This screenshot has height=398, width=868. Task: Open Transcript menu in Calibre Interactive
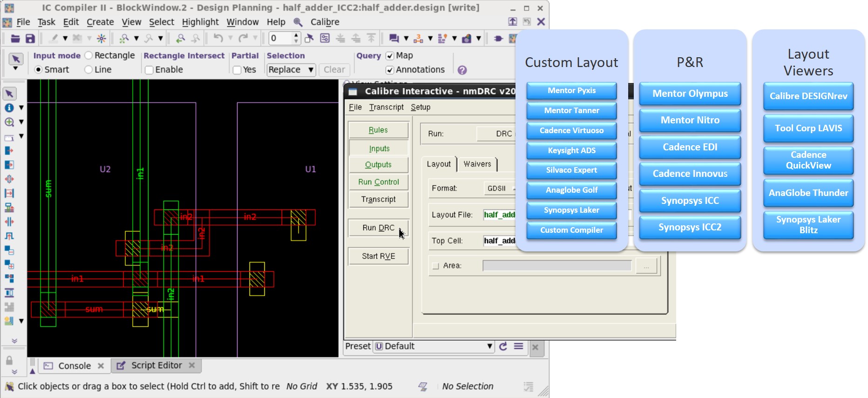click(387, 107)
